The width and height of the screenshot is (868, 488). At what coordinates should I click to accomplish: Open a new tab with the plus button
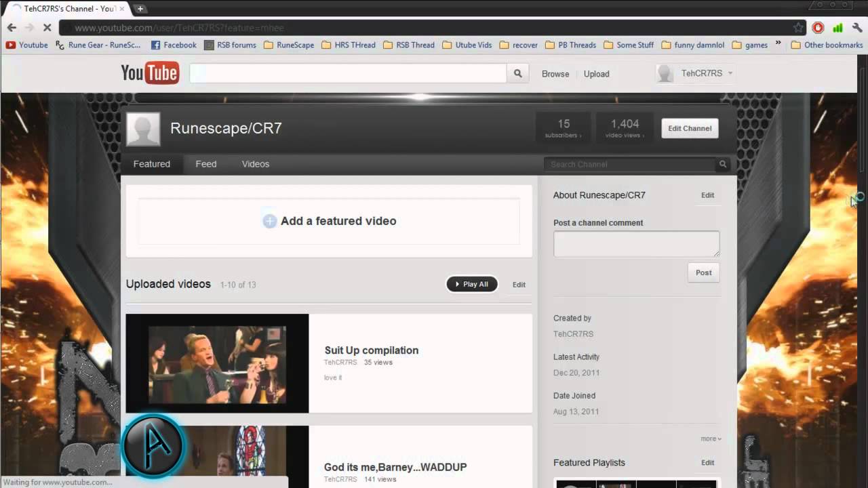pyautogui.click(x=140, y=9)
